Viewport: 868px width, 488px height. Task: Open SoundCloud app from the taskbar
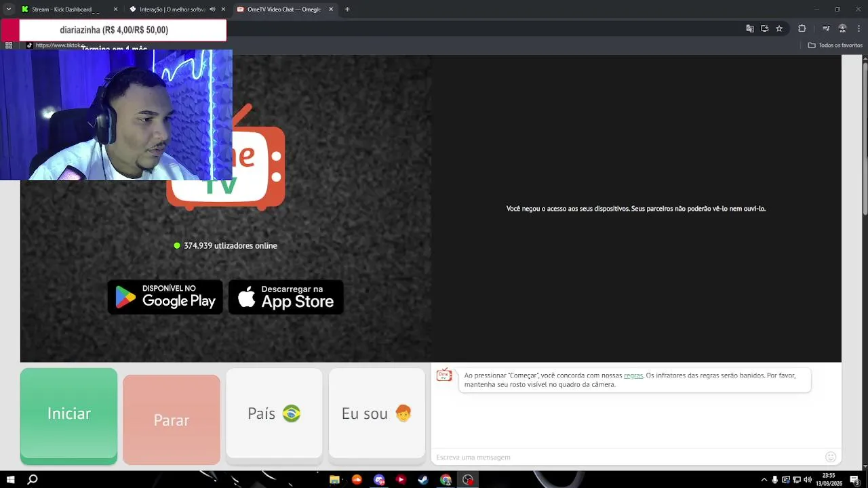click(357, 479)
